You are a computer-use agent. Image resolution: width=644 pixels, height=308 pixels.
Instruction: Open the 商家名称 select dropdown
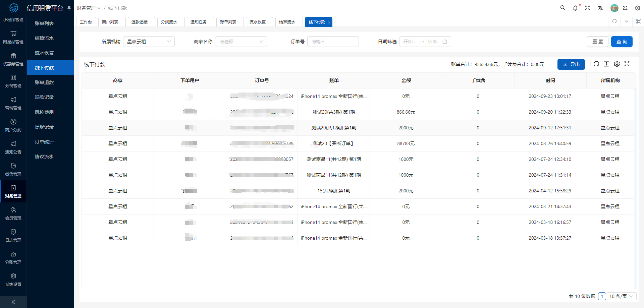coord(241,42)
